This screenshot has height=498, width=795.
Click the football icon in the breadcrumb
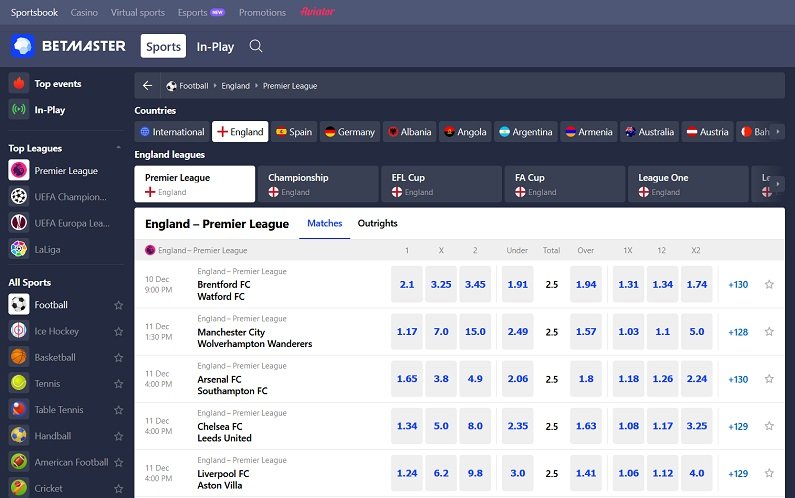[171, 86]
